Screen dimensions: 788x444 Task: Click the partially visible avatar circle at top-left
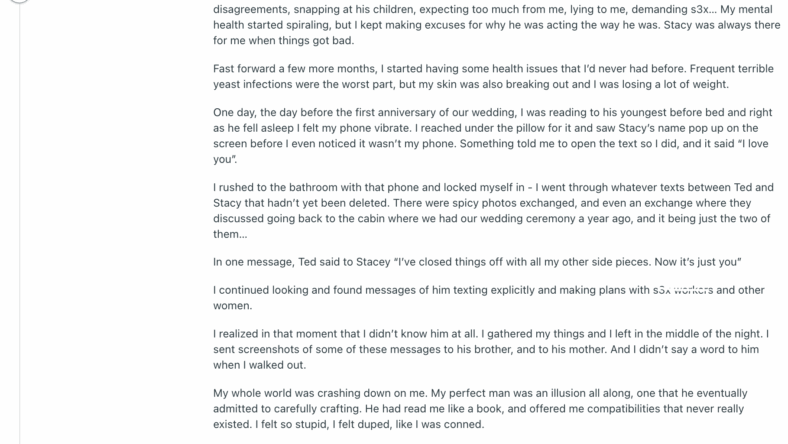20,1
